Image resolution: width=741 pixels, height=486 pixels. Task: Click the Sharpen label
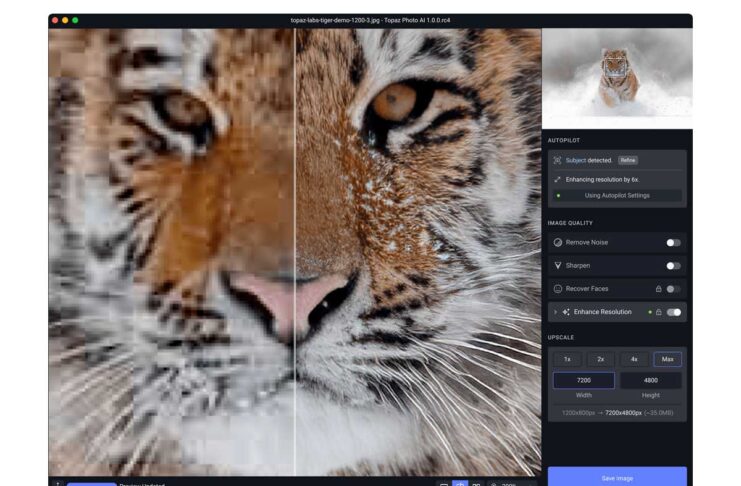coord(577,266)
